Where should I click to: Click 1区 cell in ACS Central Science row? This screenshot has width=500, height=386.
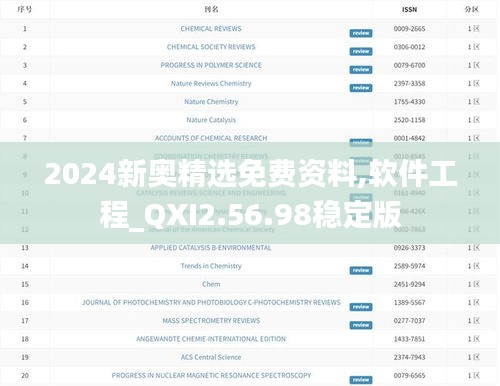point(473,357)
